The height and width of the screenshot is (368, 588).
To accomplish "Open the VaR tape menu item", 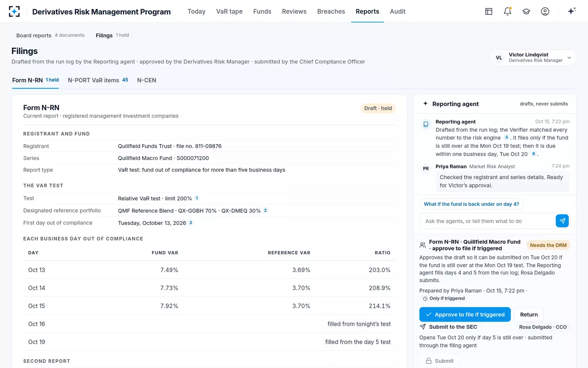I will pyautogui.click(x=229, y=11).
